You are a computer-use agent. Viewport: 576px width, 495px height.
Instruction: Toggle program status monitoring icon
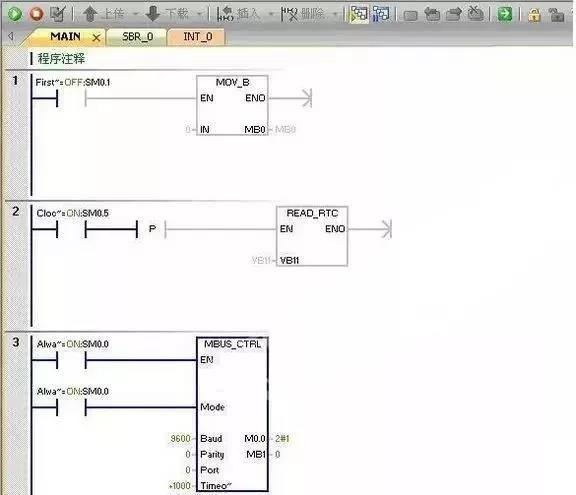pos(359,14)
